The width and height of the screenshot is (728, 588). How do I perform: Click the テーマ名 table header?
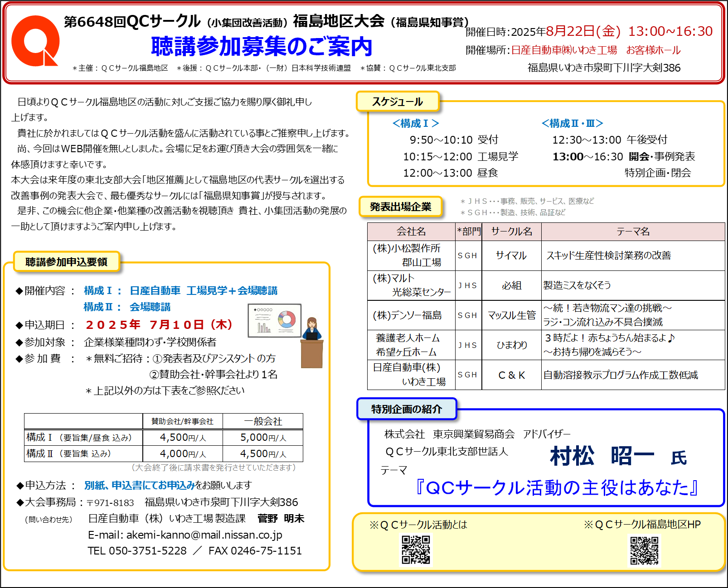point(633,231)
